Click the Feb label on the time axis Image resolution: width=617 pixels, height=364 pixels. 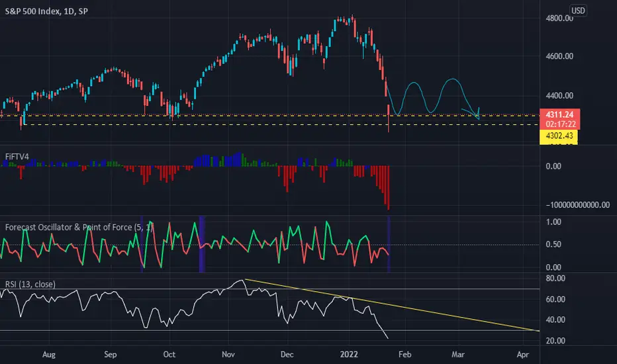(x=405, y=355)
